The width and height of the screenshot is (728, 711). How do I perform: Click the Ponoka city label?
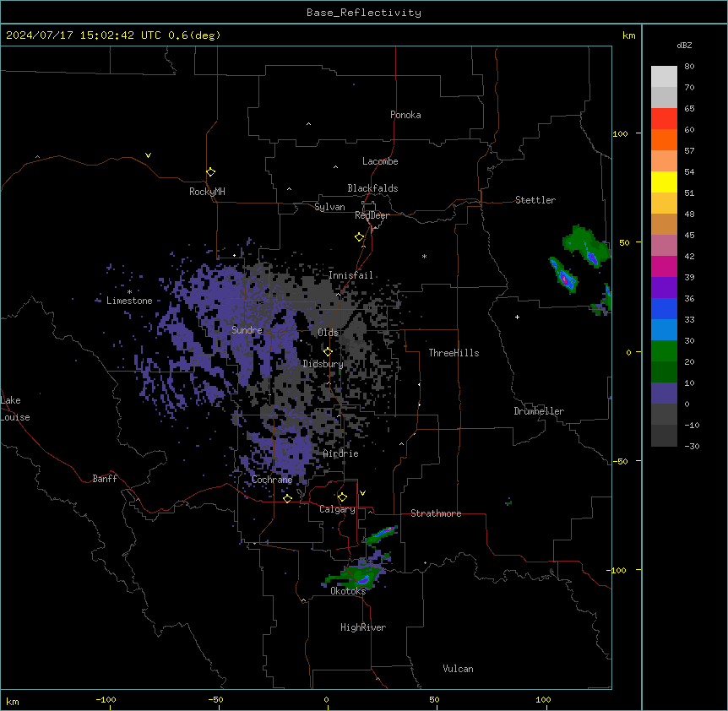[x=405, y=115]
